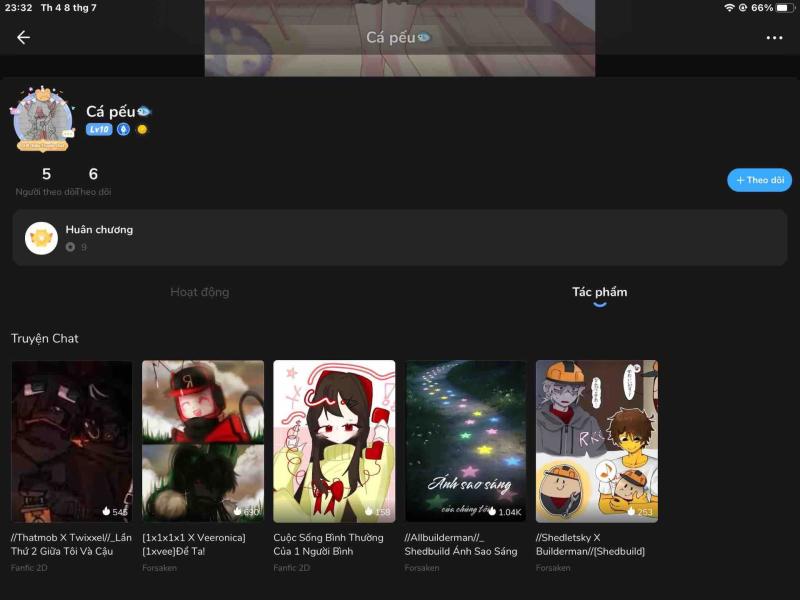The image size is (800, 600).
Task: Tap the gold coin badge beside the level
Action: click(x=142, y=130)
